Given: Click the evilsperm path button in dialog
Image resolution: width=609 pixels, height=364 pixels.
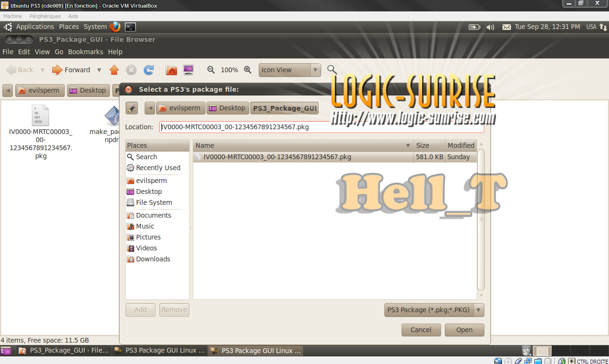Looking at the screenshot, I should [181, 108].
